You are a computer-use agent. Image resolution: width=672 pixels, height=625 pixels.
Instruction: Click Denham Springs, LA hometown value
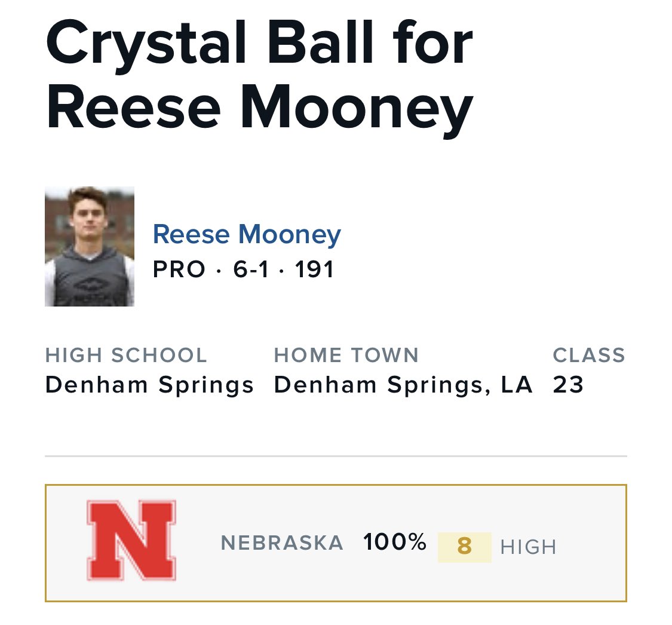403,385
